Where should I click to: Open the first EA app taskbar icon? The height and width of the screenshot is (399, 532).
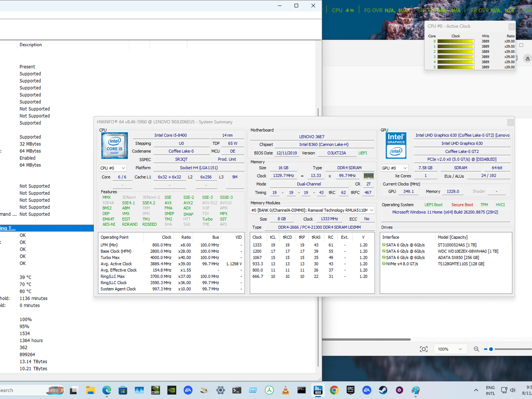pos(188,390)
